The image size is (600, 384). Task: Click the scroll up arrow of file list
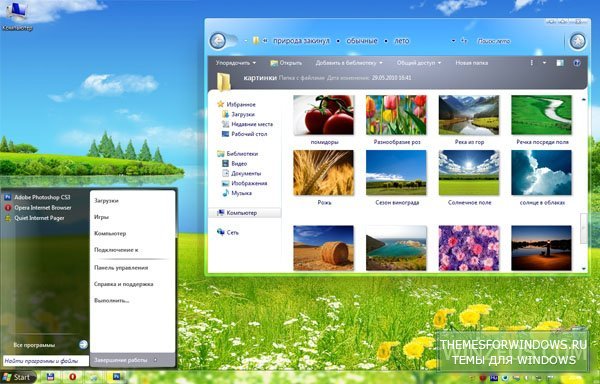point(584,99)
